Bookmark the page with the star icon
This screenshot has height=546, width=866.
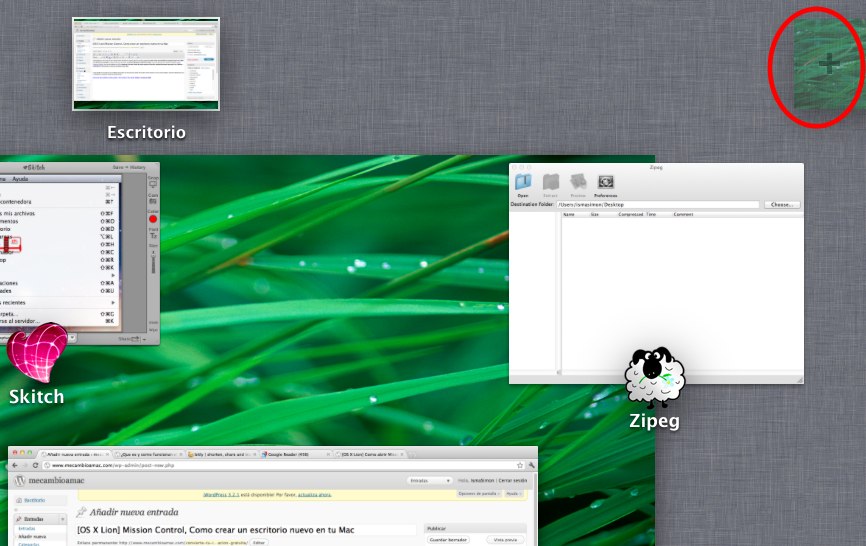pos(520,465)
